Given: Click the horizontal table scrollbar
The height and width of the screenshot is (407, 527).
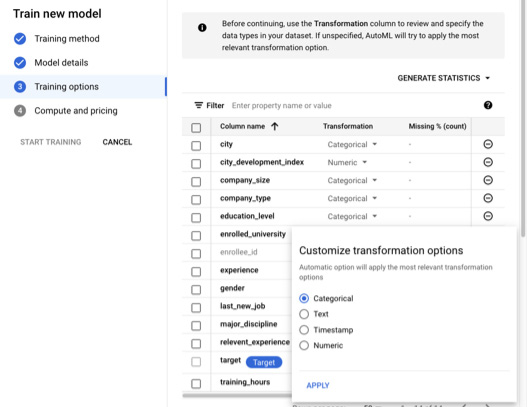Looking at the screenshot, I should (237, 395).
